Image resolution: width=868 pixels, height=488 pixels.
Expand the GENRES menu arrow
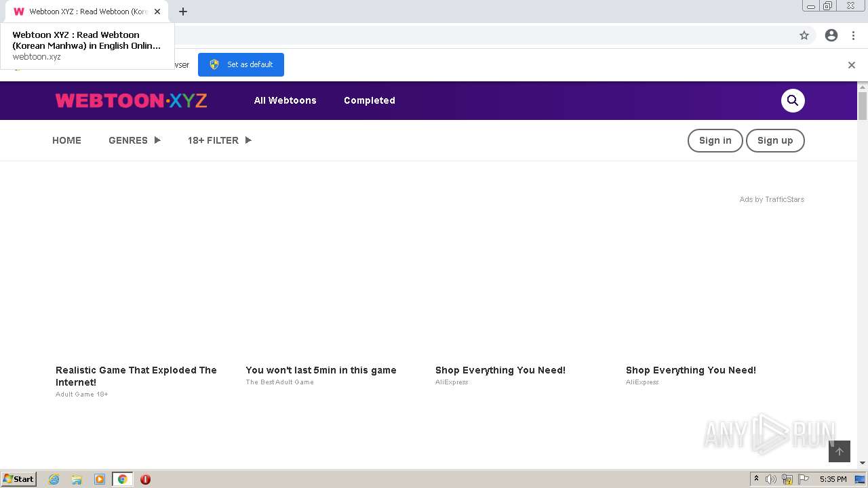157,140
